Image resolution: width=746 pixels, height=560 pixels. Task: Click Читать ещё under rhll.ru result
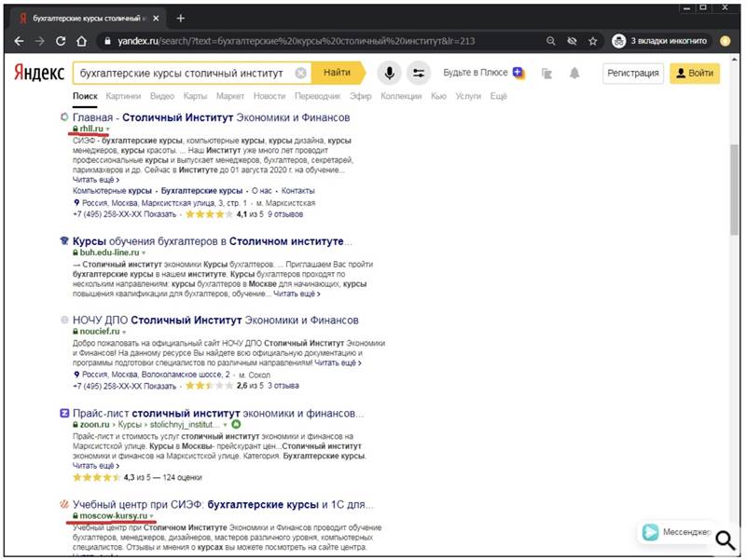(x=96, y=180)
